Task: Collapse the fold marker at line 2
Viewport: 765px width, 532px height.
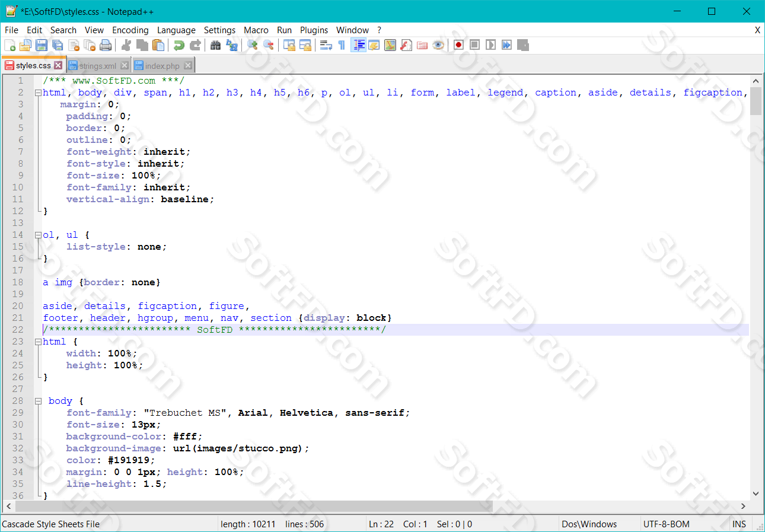Action: click(x=38, y=93)
